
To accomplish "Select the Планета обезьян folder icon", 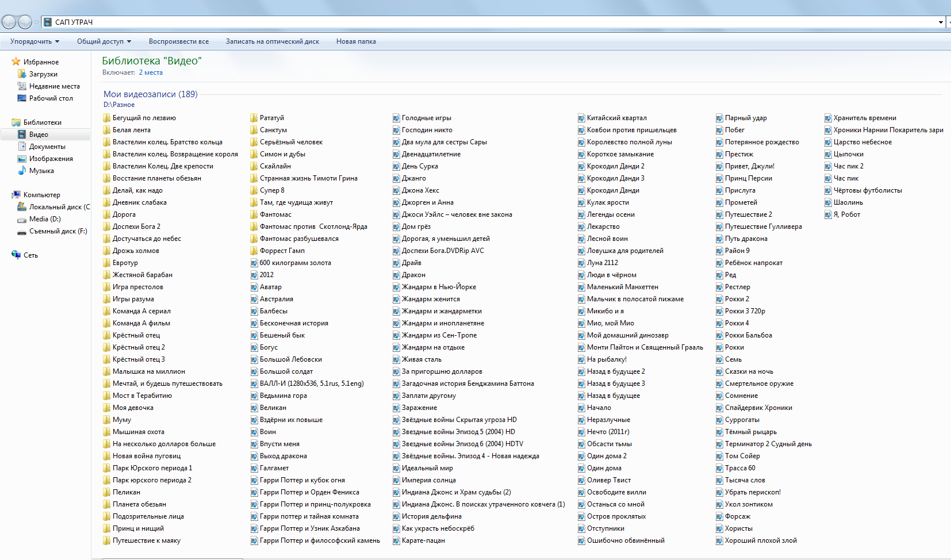I will point(107,504).
